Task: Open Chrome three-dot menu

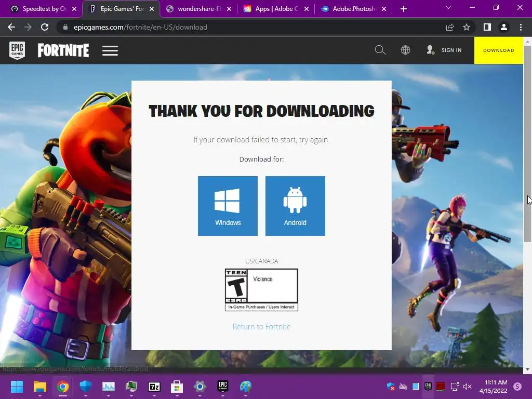Action: tap(521, 27)
